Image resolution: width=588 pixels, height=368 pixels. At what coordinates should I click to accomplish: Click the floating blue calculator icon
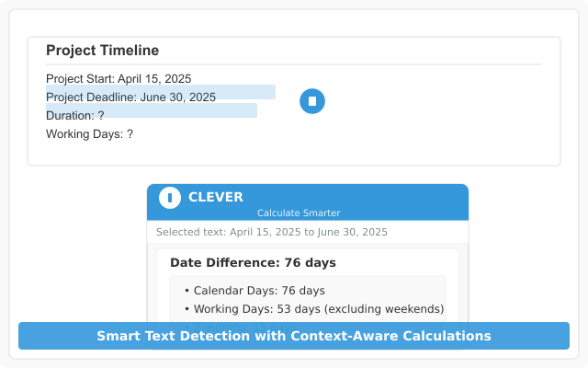(312, 101)
